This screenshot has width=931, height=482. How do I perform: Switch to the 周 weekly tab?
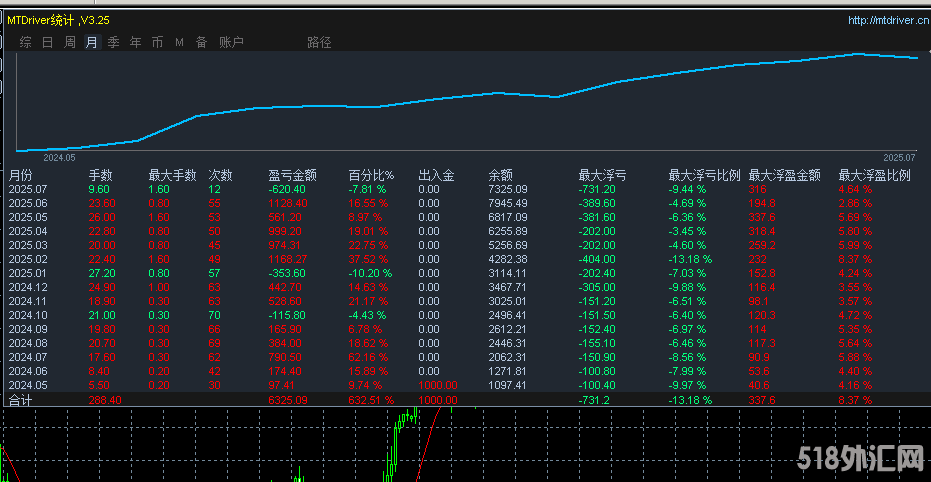(69, 42)
